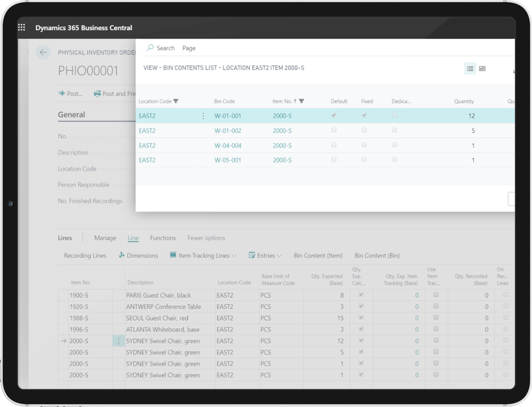The width and height of the screenshot is (532, 407).
Task: Open bin code W-01-001 link
Action: [x=228, y=116]
